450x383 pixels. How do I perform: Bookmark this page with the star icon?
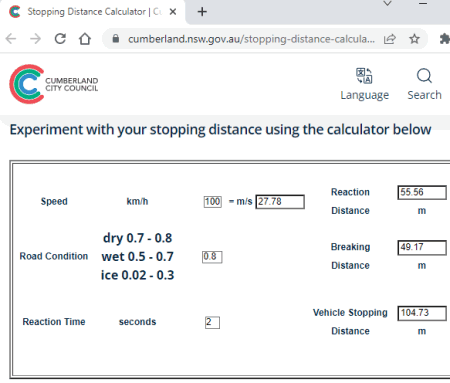(414, 39)
